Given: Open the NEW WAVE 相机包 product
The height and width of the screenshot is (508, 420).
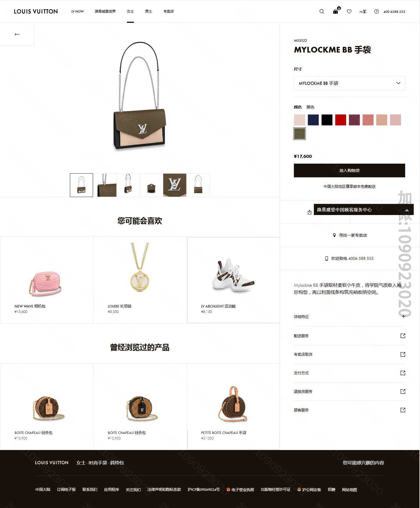Looking at the screenshot, I should 47,280.
